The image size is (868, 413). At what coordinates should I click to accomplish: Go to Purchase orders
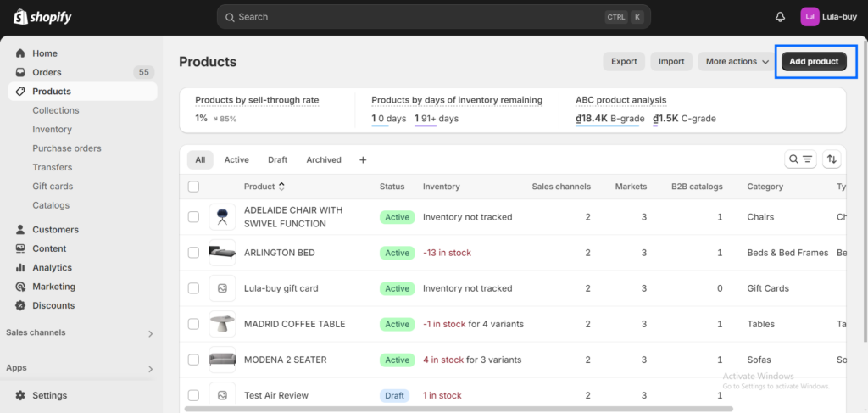66,148
